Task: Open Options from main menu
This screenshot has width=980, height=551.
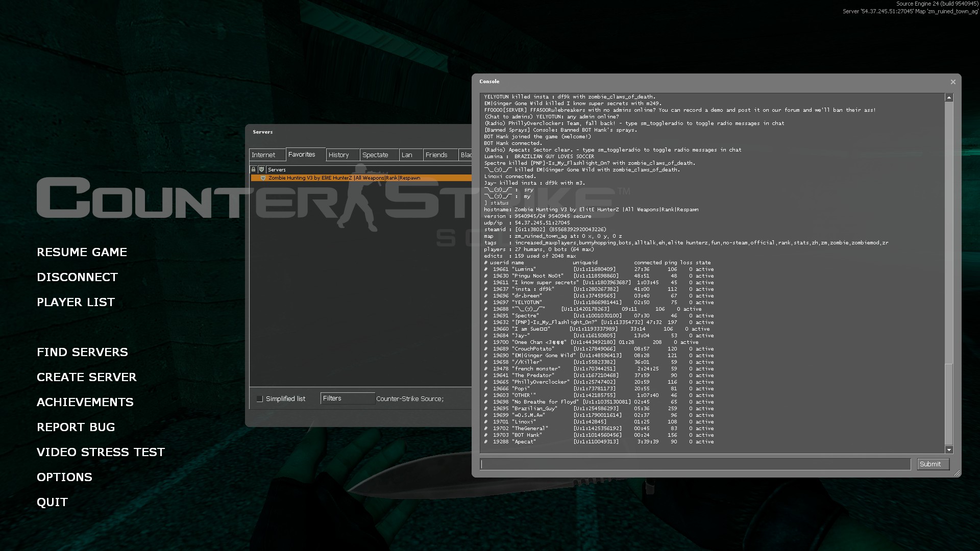Action: (65, 477)
